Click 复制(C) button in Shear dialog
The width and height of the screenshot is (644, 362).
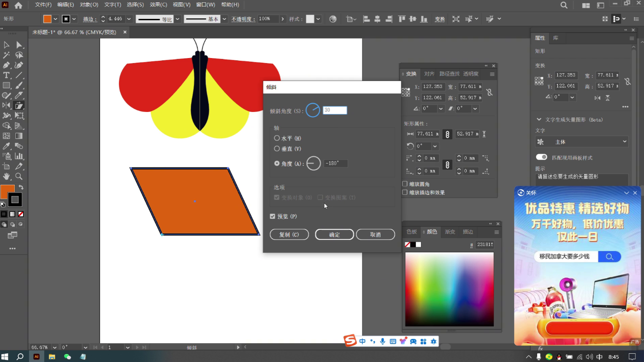pos(289,234)
